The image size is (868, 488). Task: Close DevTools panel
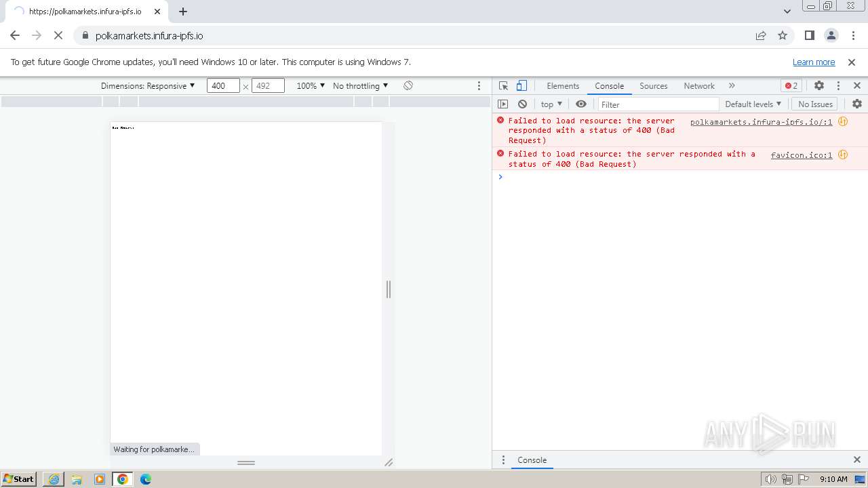click(x=857, y=85)
